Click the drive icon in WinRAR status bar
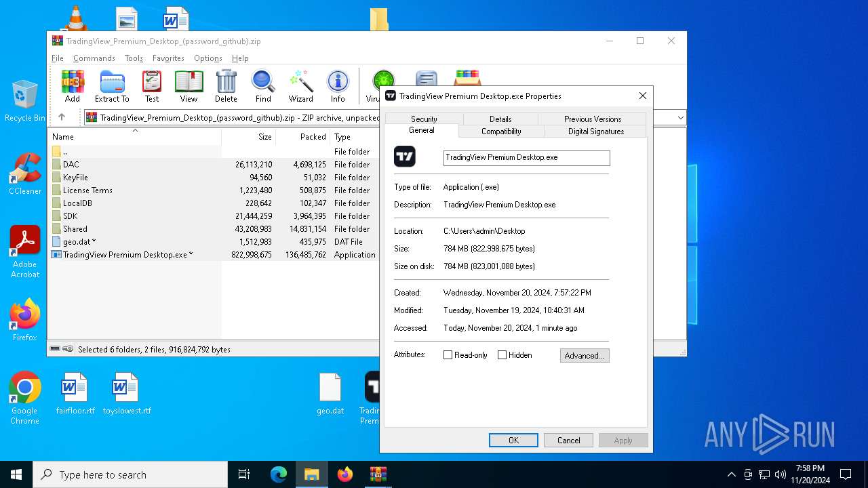 pyautogui.click(x=55, y=349)
